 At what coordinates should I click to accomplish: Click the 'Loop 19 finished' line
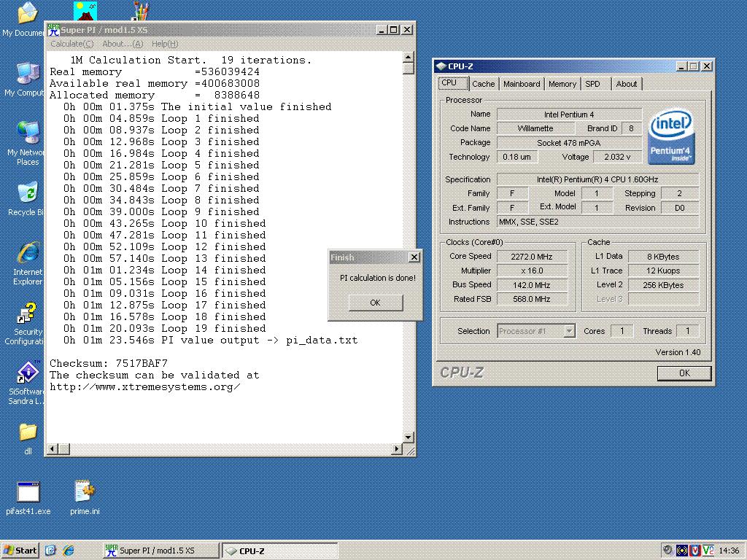[164, 329]
